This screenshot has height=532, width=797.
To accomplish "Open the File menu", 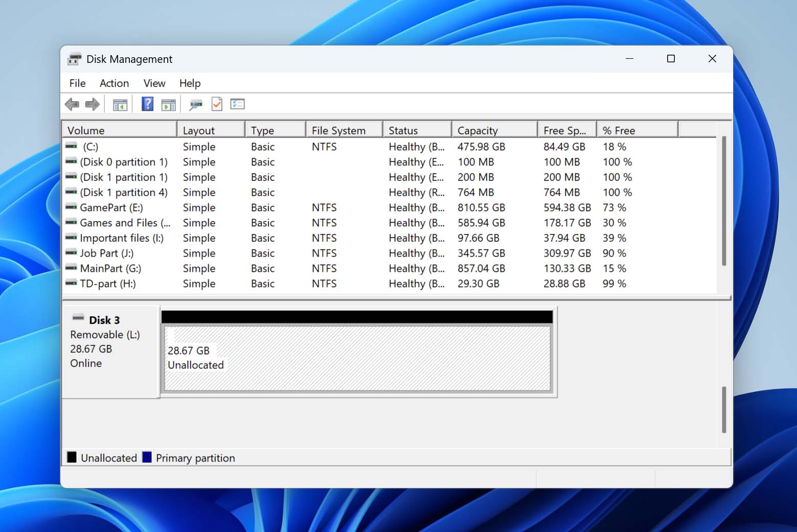I will pos(78,83).
